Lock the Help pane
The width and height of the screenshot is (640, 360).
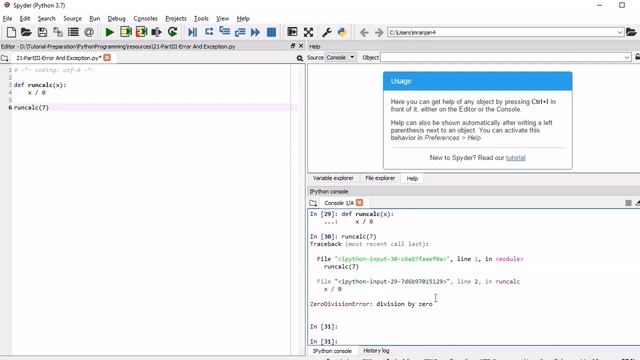pos(638,57)
